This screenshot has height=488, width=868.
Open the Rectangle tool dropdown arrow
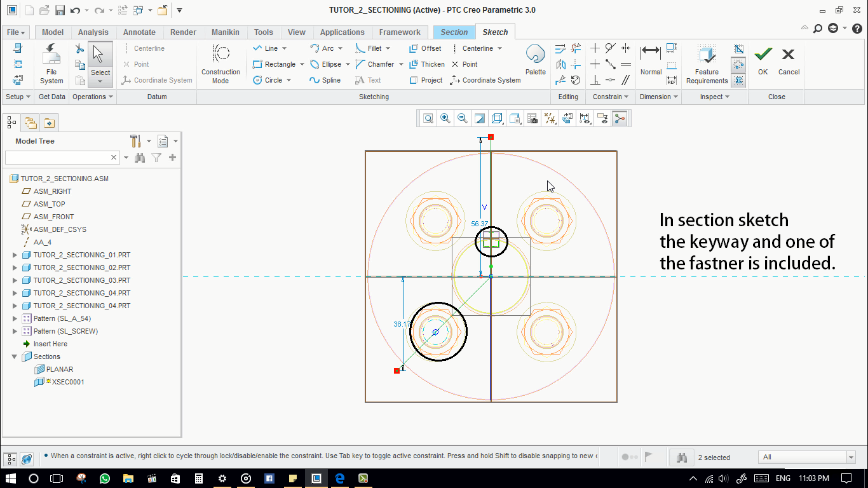tap(302, 64)
